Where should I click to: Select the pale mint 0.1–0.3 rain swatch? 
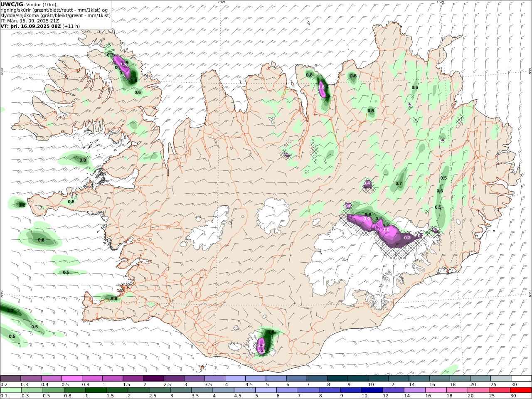tap(11, 390)
